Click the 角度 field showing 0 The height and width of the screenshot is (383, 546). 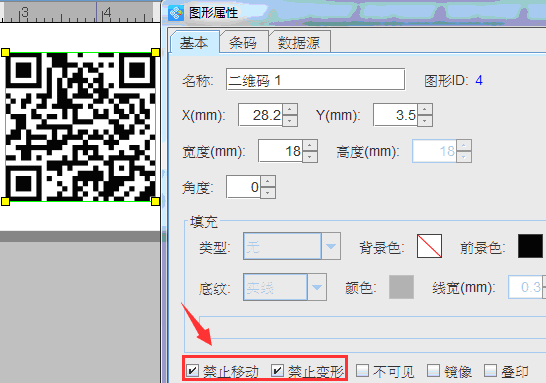pyautogui.click(x=243, y=187)
